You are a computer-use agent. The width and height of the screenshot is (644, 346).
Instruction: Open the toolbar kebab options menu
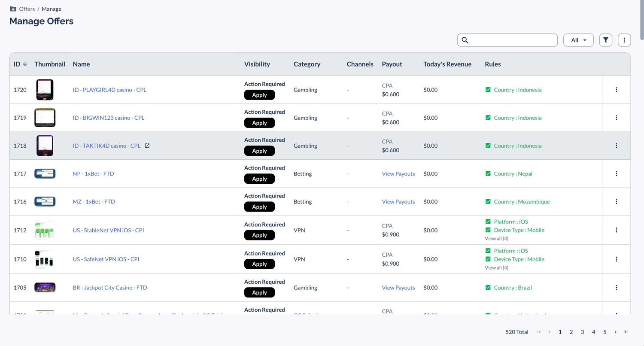[x=624, y=40]
